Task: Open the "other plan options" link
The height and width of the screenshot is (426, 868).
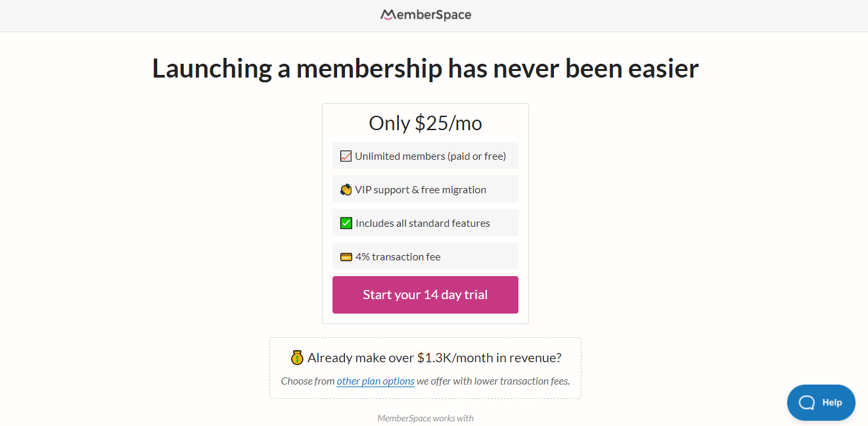Action: point(375,381)
